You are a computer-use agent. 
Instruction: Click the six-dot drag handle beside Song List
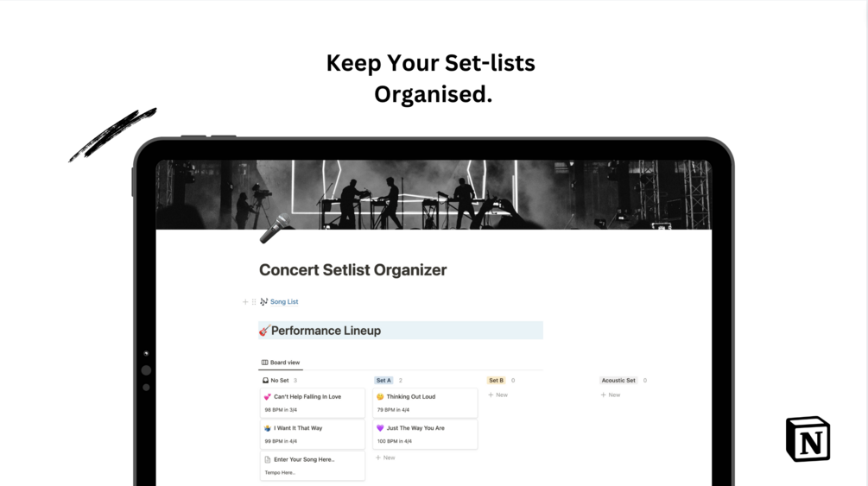254,302
